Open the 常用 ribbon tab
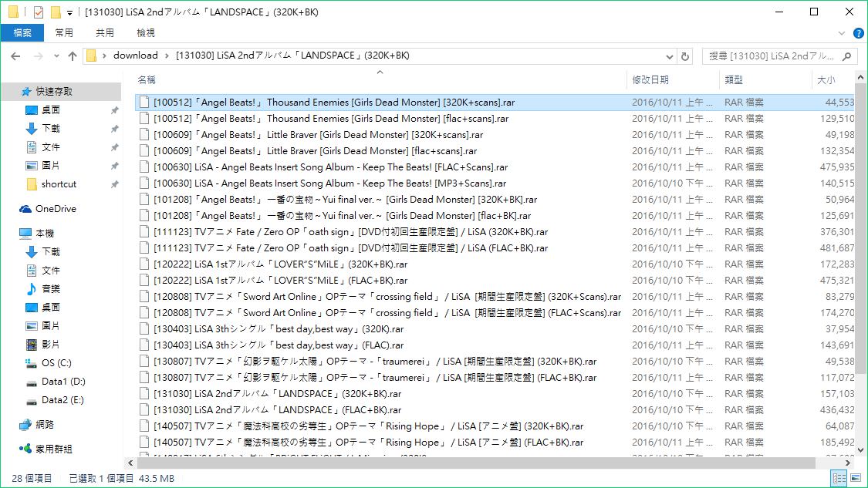 coord(64,33)
